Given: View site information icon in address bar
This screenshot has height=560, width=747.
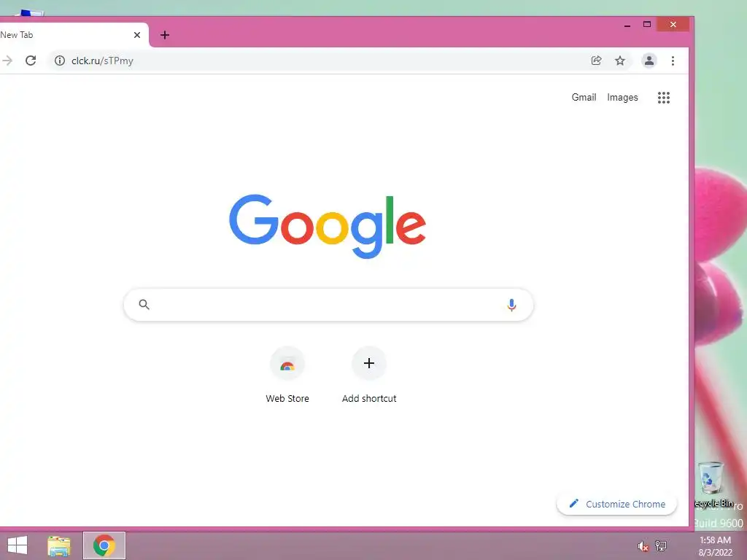Looking at the screenshot, I should [x=60, y=61].
